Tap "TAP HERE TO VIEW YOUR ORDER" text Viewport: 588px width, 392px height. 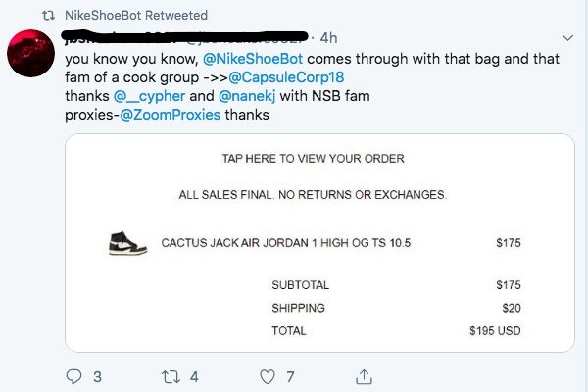tap(313, 159)
